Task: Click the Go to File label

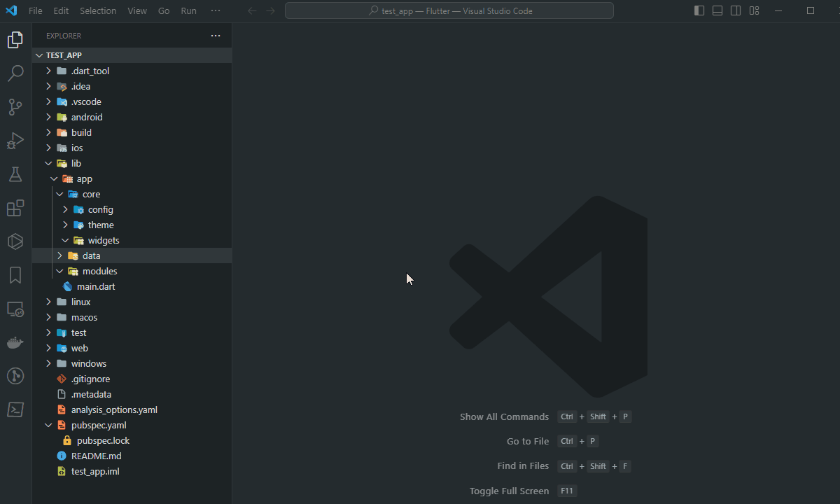Action: (x=528, y=441)
